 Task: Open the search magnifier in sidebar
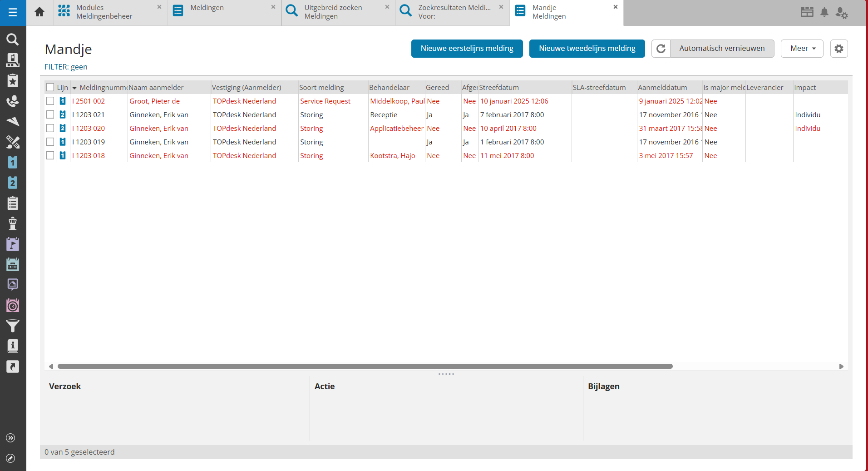(x=13, y=40)
